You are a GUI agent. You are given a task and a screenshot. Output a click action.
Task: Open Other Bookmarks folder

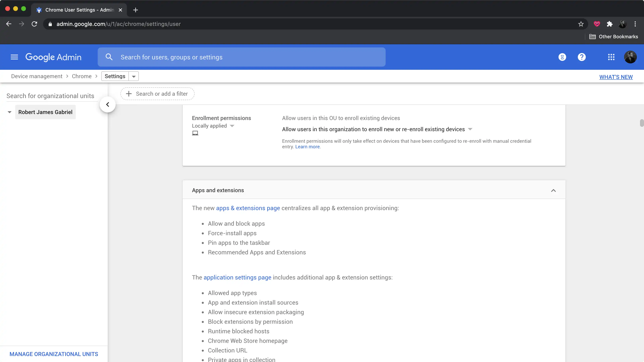pos(613,37)
